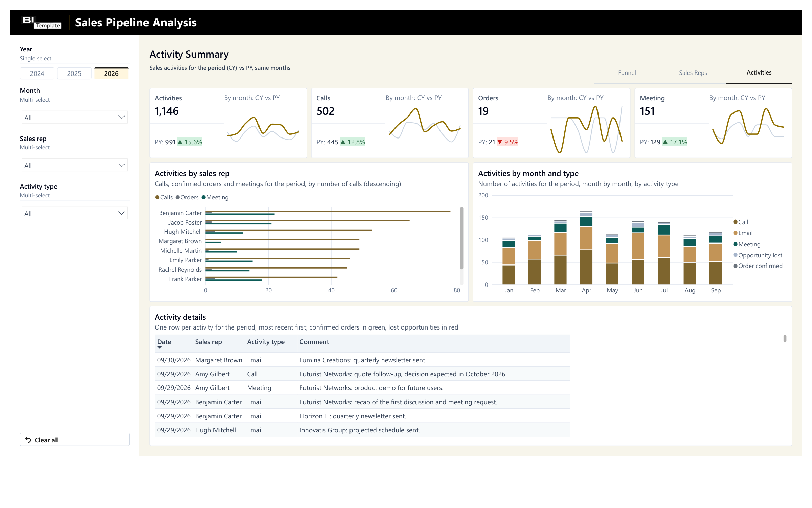Click the Date column sort arrow

pyautogui.click(x=160, y=347)
